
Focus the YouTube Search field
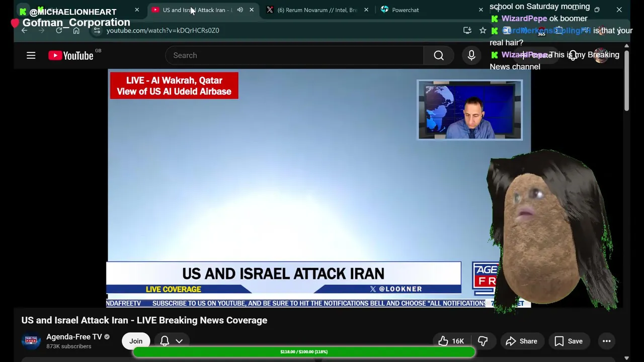[x=294, y=55]
